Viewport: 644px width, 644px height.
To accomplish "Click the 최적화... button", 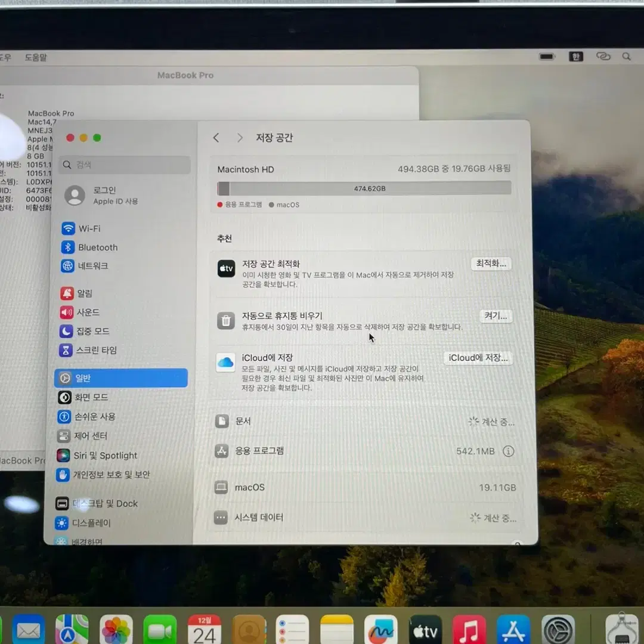I will click(x=491, y=264).
